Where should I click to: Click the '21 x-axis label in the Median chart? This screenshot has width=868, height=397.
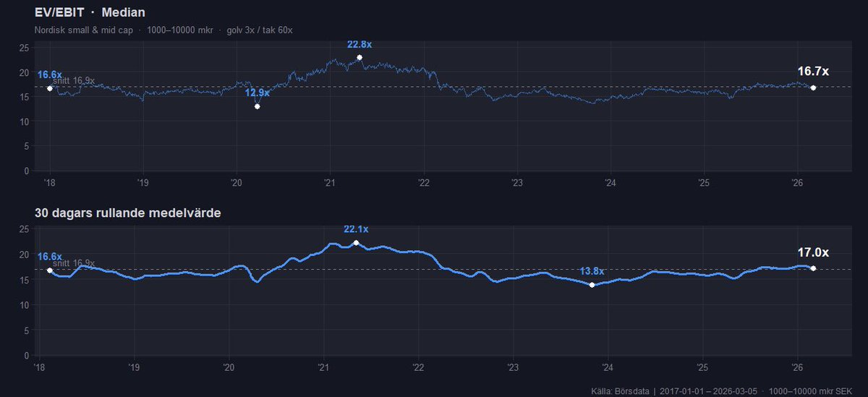330,182
